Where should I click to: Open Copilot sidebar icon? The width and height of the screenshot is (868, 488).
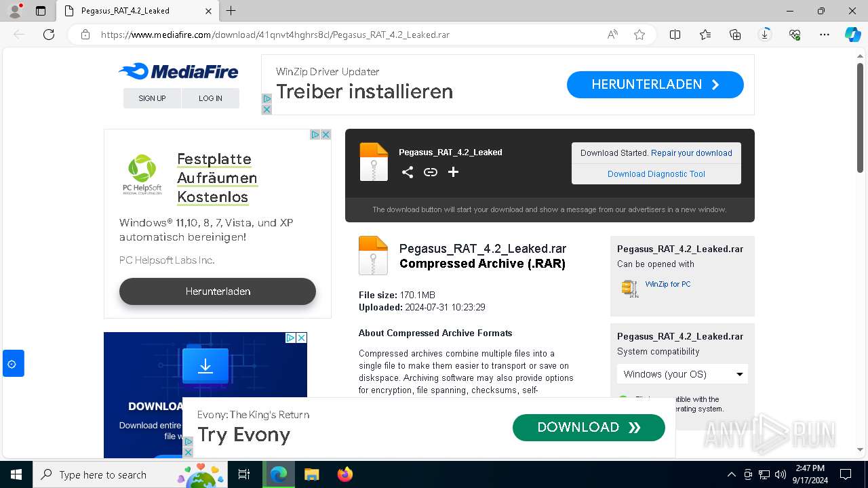[852, 35]
